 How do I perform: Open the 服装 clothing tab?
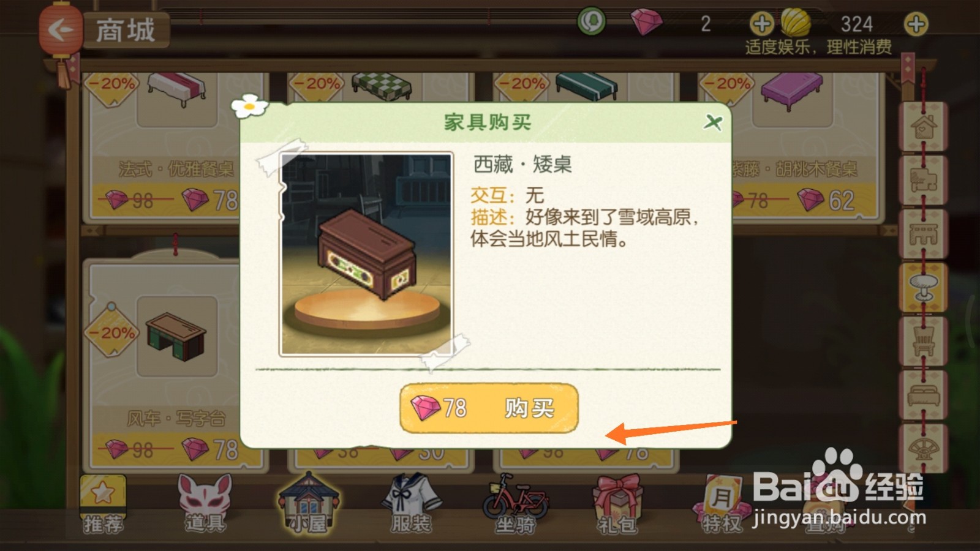point(412,503)
